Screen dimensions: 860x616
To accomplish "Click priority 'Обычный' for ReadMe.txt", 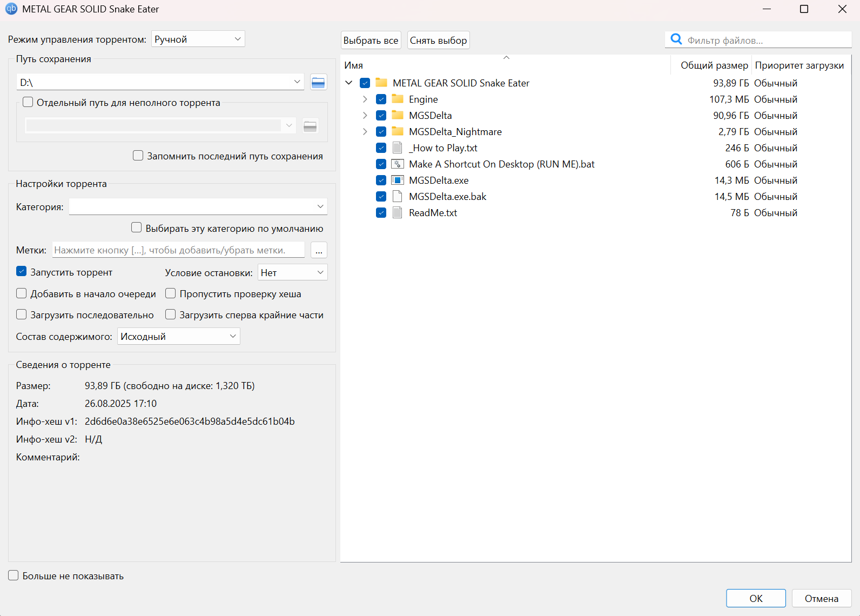I will point(776,213).
